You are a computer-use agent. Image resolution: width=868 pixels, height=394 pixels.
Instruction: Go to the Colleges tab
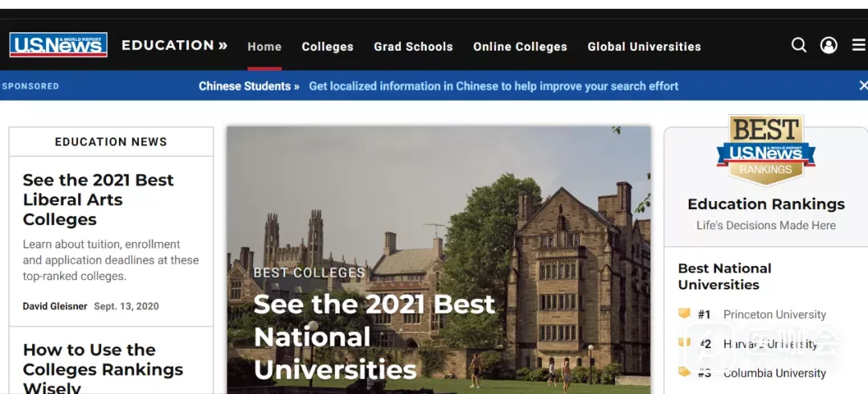click(327, 47)
